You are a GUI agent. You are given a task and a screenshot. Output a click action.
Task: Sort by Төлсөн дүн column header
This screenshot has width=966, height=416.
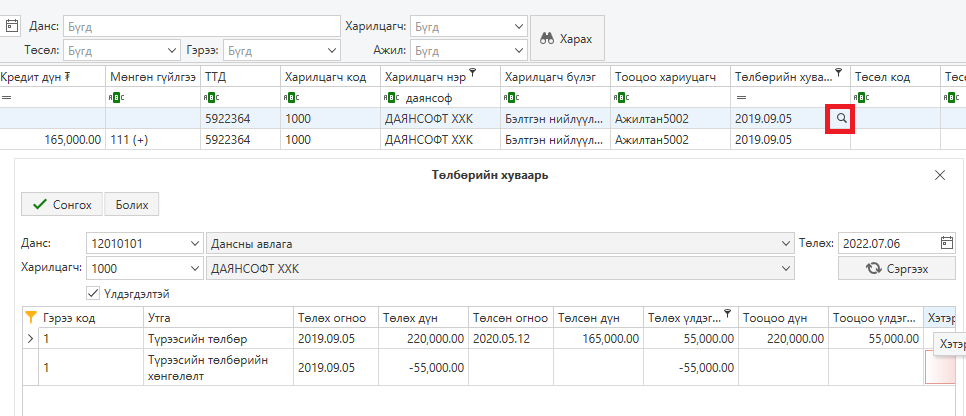pyautogui.click(x=599, y=318)
